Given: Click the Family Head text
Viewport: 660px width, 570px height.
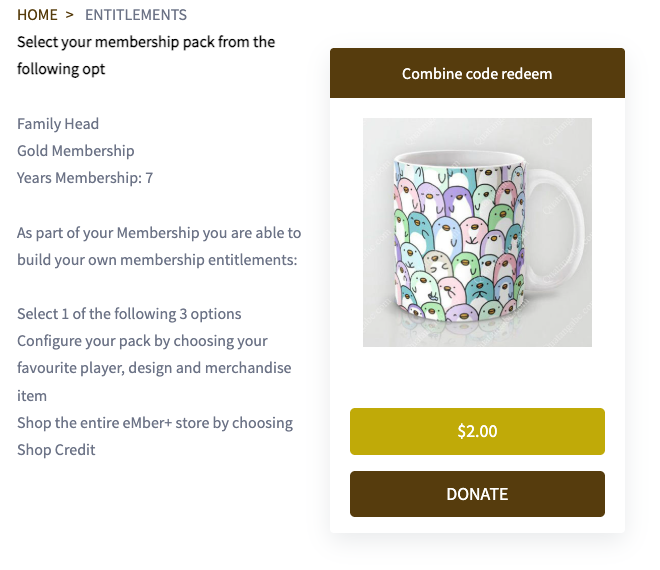Looking at the screenshot, I should (58, 124).
